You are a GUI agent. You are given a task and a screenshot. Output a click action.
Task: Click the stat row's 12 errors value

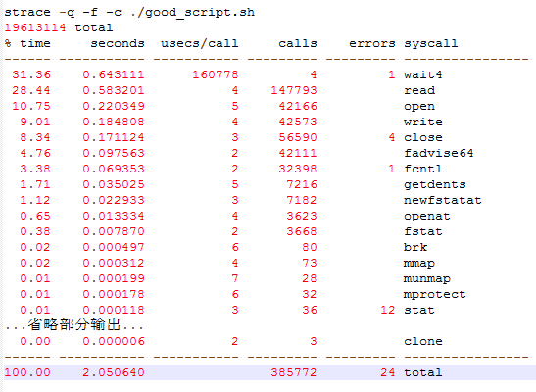point(388,310)
